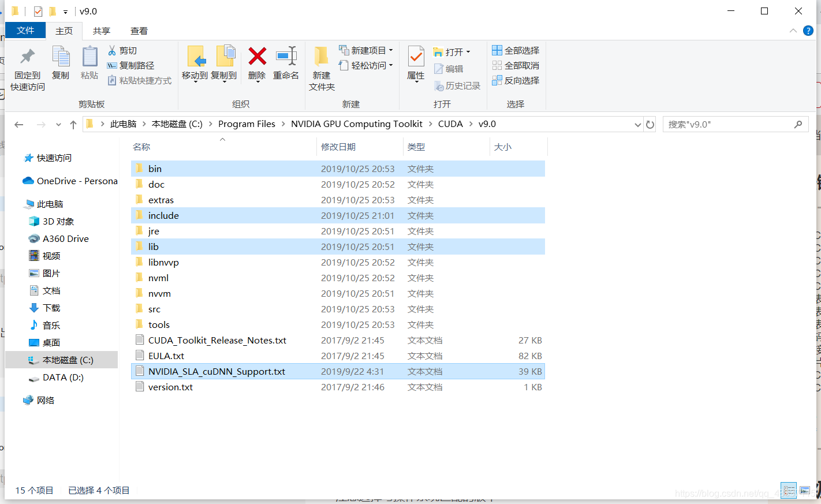Click the Program Files breadcrumb
The width and height of the screenshot is (821, 504).
(247, 124)
